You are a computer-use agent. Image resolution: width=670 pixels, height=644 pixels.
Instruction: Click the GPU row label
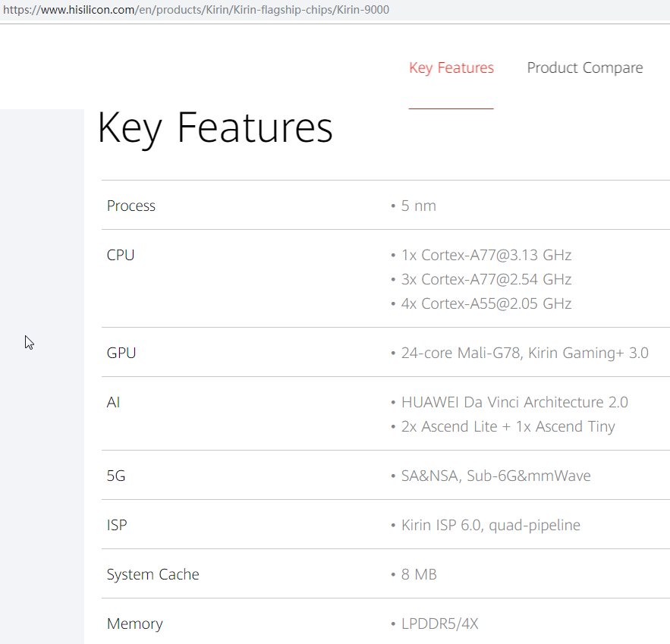[x=121, y=353]
